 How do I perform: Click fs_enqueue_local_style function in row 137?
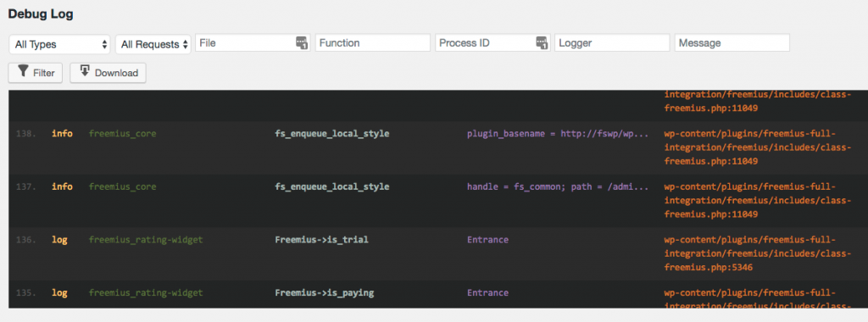point(332,187)
